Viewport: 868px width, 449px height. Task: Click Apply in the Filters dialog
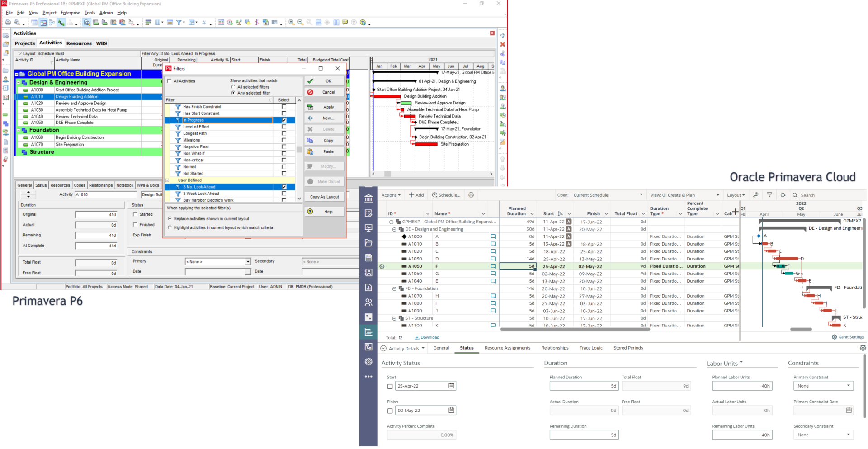[325, 107]
